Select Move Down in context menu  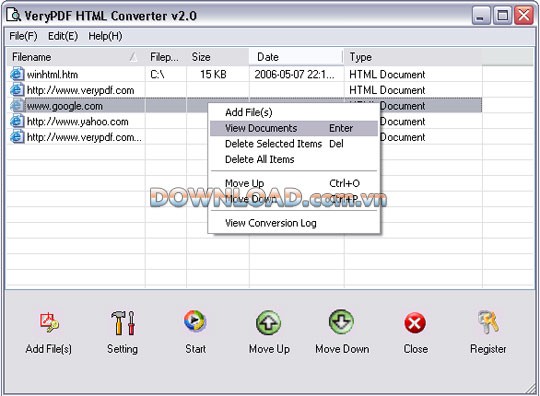pos(294,199)
